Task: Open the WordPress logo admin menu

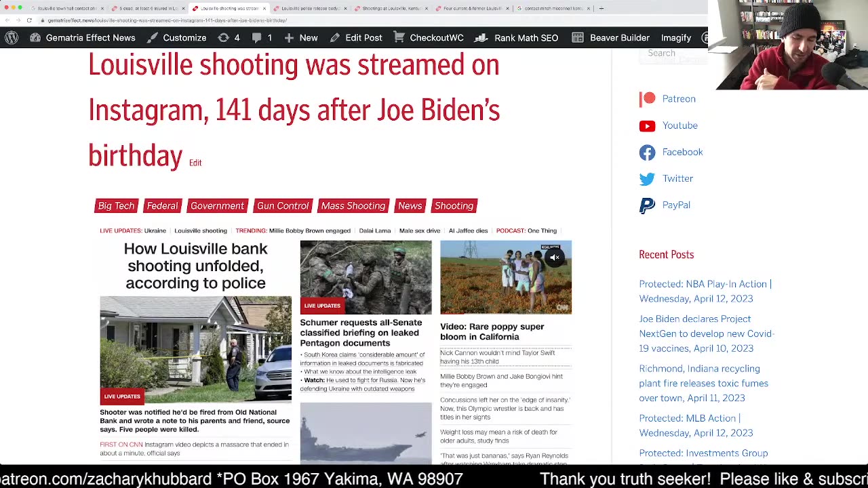Action: pos(12,38)
